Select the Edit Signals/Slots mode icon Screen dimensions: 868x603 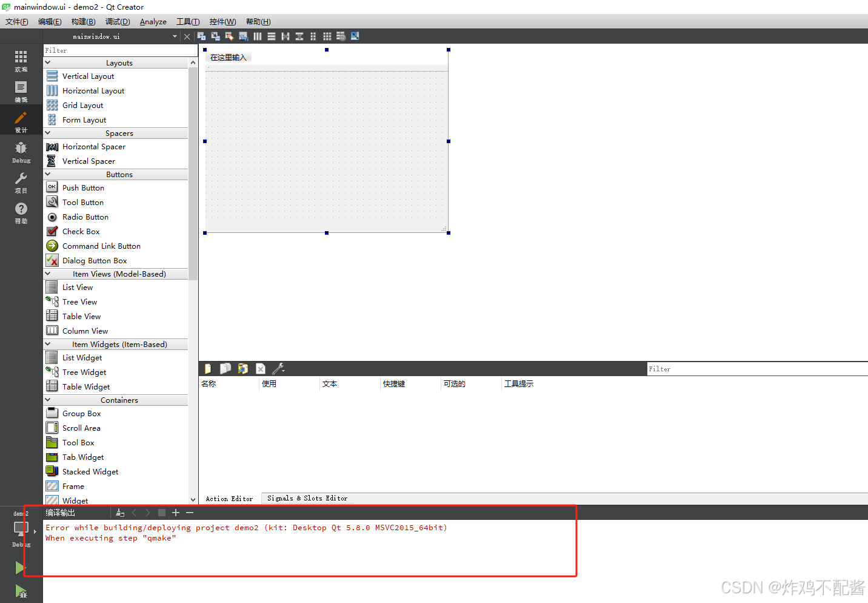215,36
